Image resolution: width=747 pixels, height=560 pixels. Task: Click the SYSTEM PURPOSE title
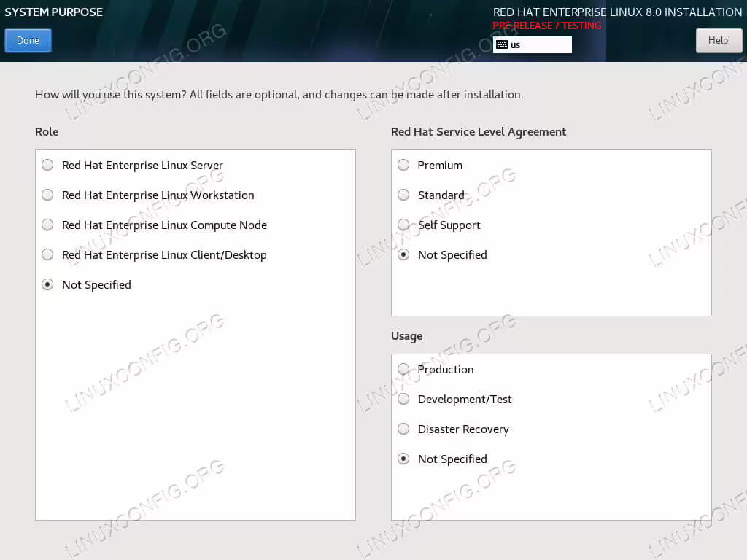53,12
